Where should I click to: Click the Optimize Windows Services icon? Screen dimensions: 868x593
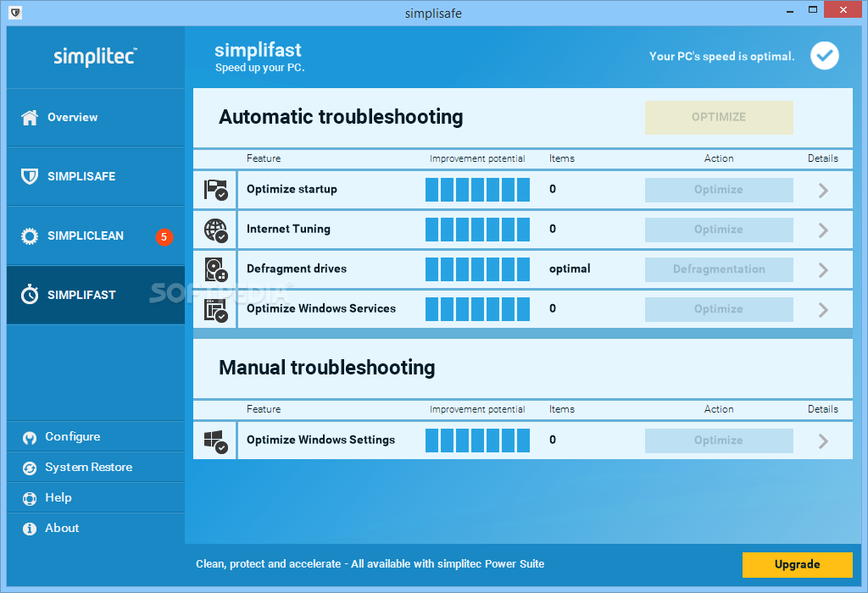(x=215, y=310)
